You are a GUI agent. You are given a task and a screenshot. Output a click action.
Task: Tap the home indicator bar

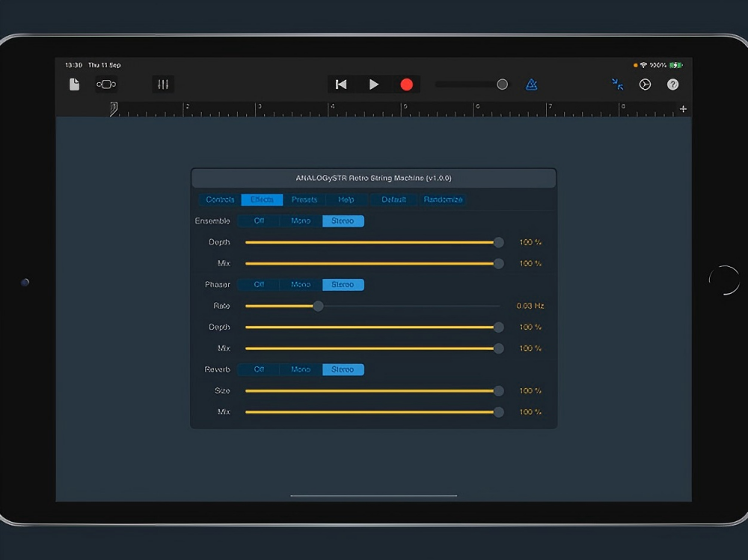(x=373, y=496)
